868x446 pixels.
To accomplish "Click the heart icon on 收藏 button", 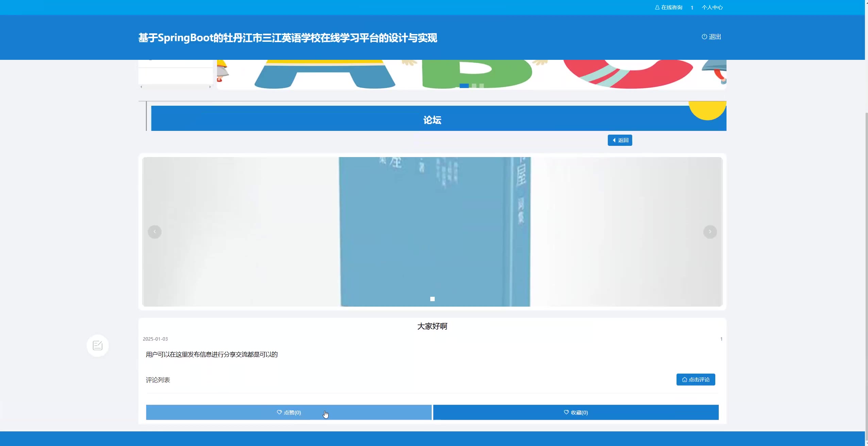I will pyautogui.click(x=566, y=412).
